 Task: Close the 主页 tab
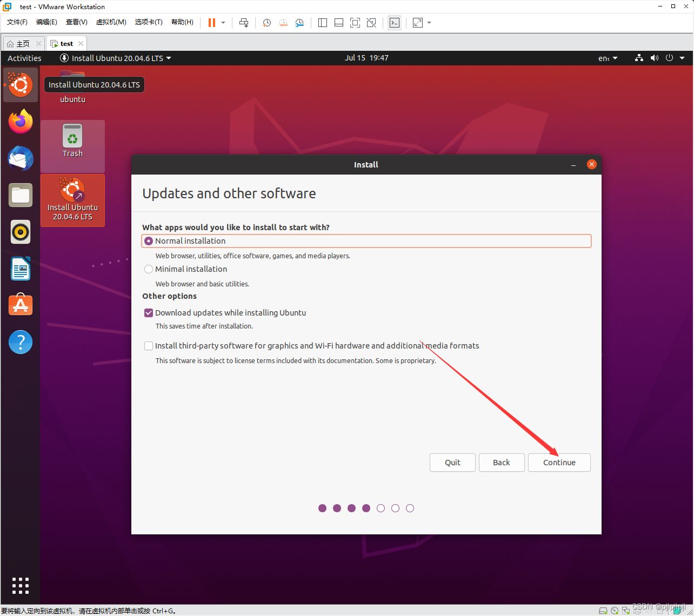pos(38,44)
